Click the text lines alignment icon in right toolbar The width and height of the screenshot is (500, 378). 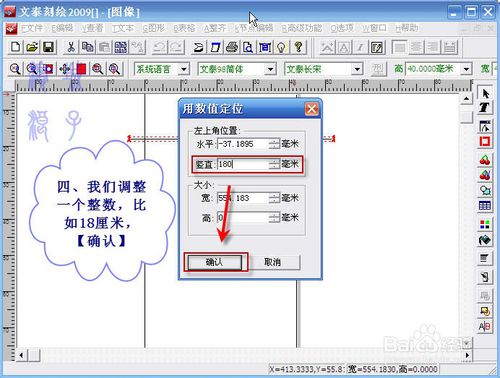click(485, 258)
